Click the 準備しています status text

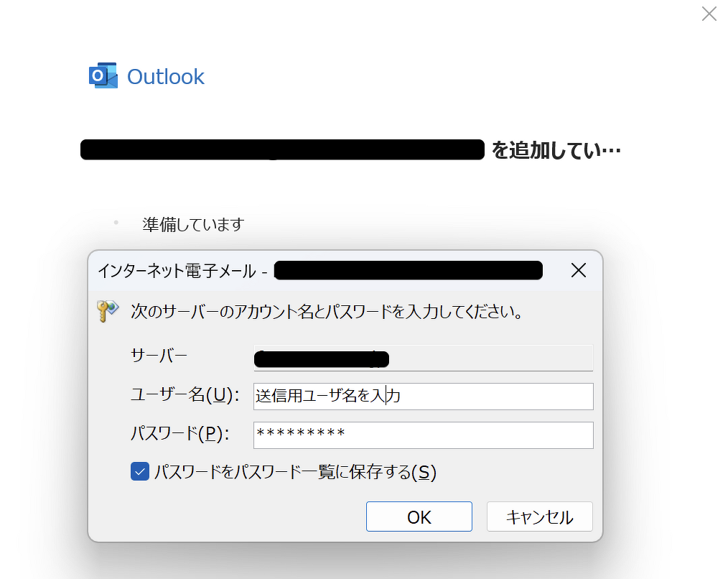click(x=193, y=225)
